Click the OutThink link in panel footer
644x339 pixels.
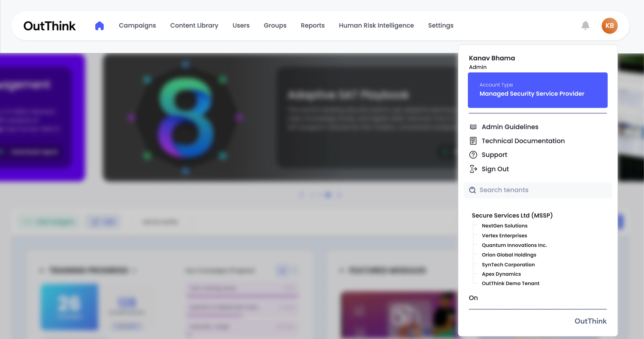[590, 321]
